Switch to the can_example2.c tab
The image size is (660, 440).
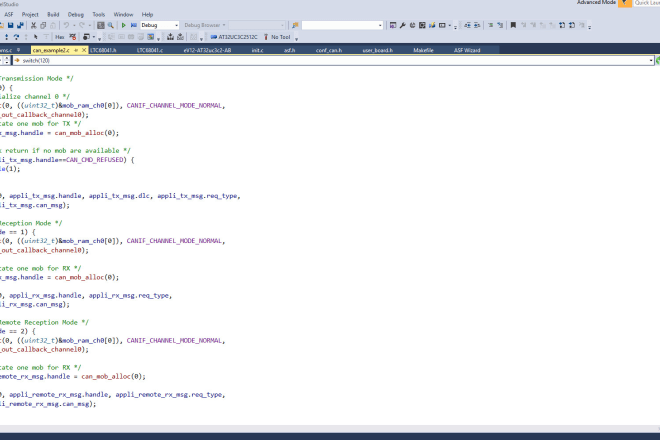click(51, 50)
